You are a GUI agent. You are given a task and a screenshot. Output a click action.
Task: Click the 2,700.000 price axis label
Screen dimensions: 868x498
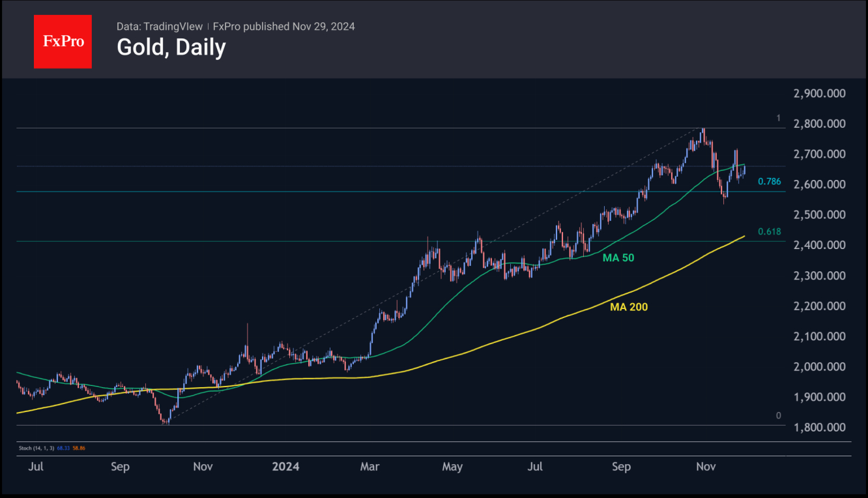pyautogui.click(x=820, y=154)
